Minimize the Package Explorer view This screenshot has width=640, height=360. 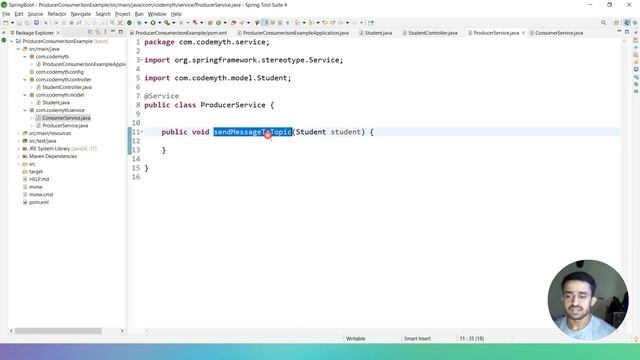[113, 32]
